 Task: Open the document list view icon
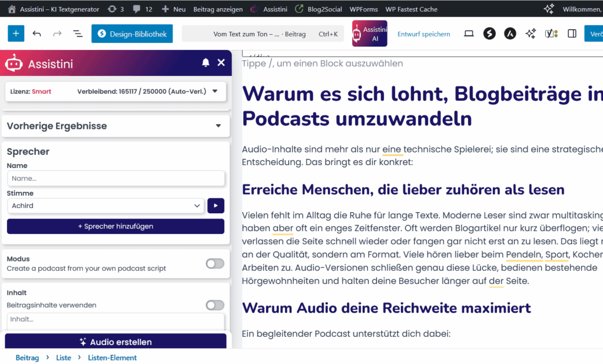[77, 34]
